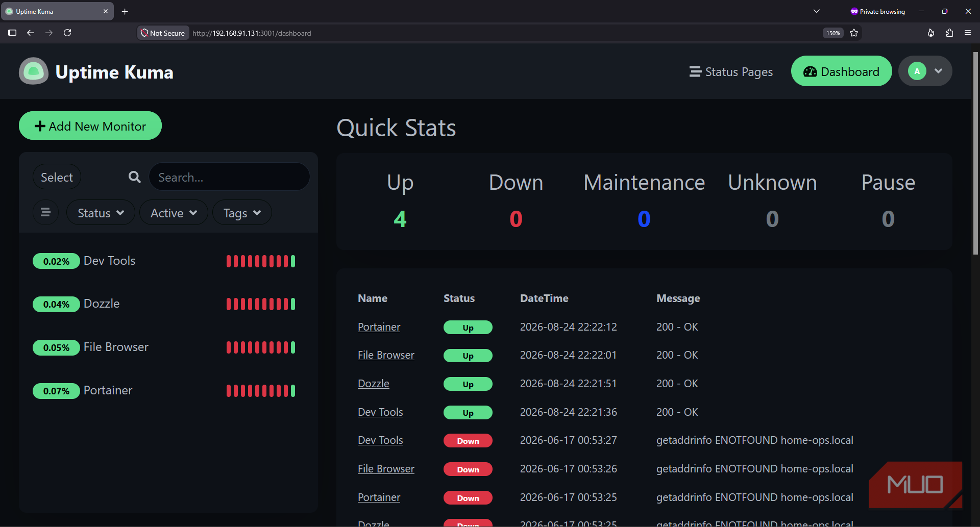Screen dimensions: 980x527
Task: Close the Uptime Kuma browser tab
Action: click(x=106, y=11)
